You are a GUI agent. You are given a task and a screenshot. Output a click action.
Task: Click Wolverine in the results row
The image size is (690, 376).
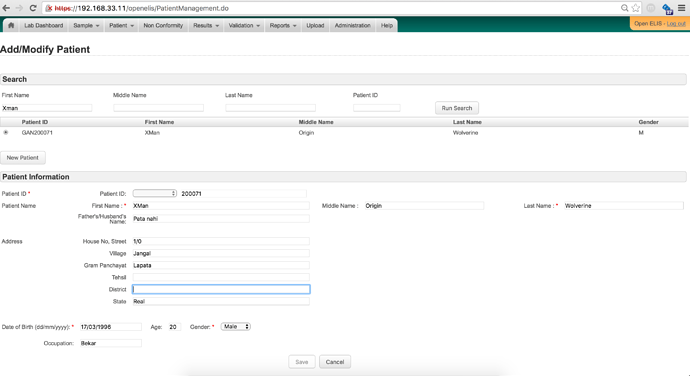[x=465, y=133]
